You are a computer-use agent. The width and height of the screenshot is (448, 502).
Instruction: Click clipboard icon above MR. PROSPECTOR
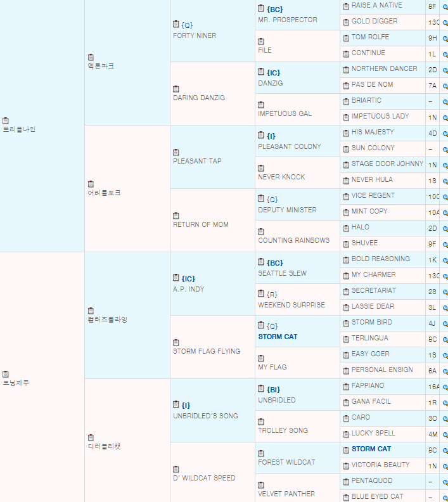[x=261, y=9]
